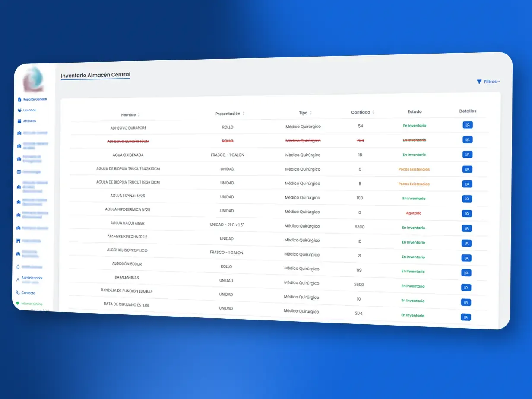Select the ADHESIVO DURAPORE name cell

coord(128,128)
